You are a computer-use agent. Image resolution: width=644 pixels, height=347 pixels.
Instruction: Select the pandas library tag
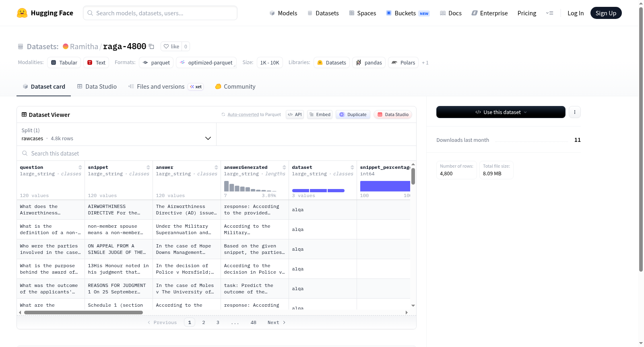coord(369,62)
